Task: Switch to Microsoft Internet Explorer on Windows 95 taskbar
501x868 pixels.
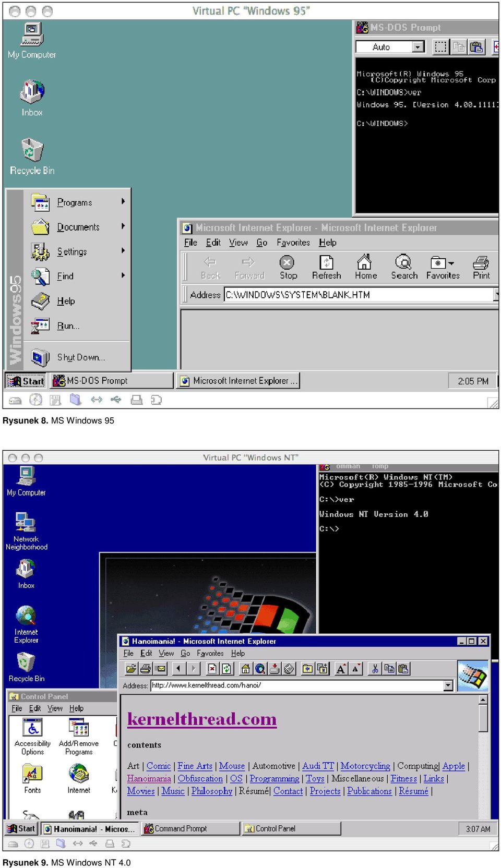Action: click(x=238, y=381)
